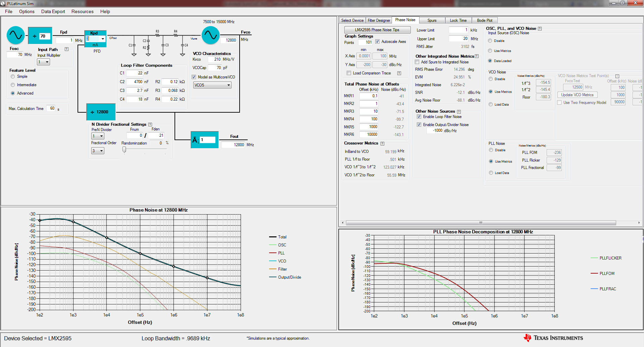This screenshot has height=347, width=644.
Task: Click the Fosc oscillator sine-wave icon
Action: point(16,35)
